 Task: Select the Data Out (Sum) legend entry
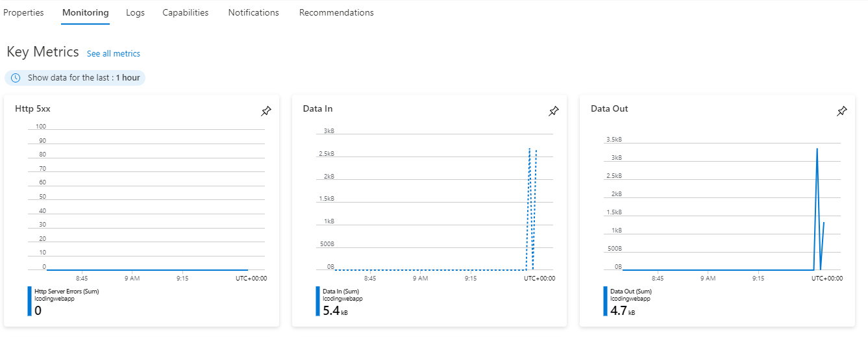[x=631, y=292]
